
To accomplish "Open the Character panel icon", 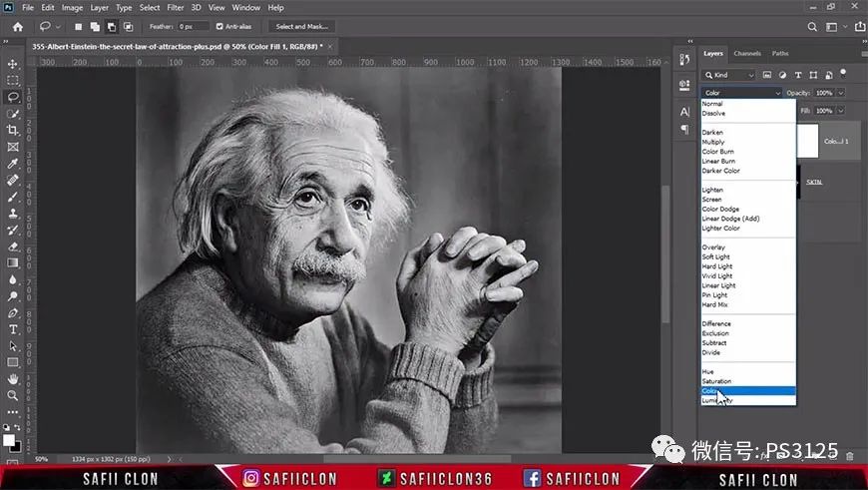I will [684, 112].
